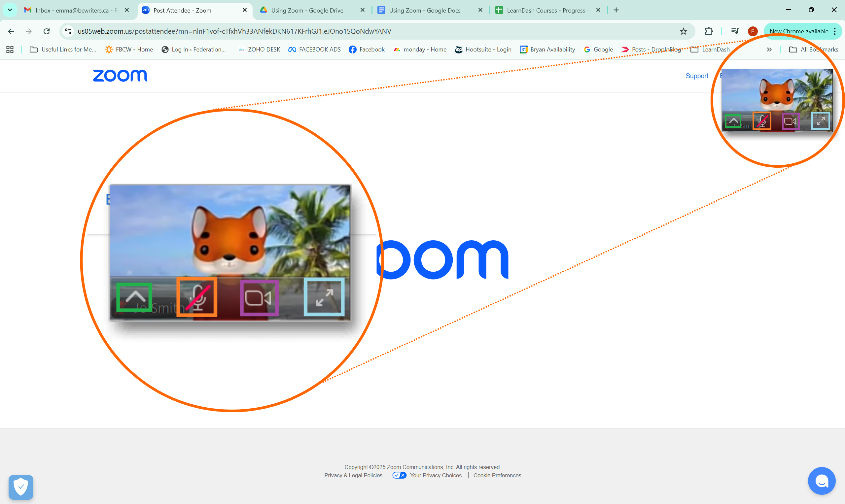The image size is (845, 504).
Task: Open FBCW - Home bookmark
Action: coord(129,50)
